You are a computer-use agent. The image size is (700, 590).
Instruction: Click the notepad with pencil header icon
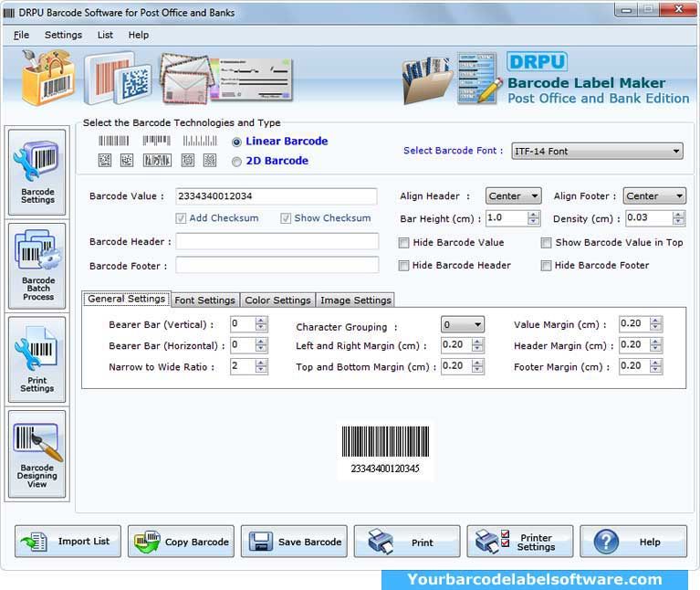(x=480, y=79)
